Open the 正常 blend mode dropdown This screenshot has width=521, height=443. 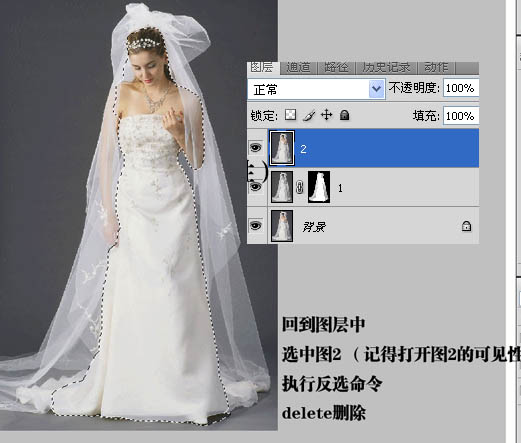tap(316, 89)
